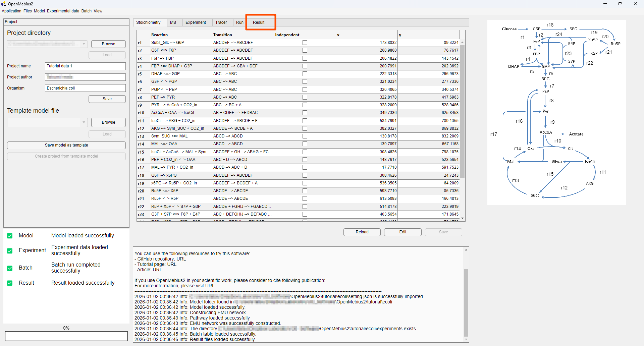
Task: Click the Save model as template button
Action: click(66, 145)
